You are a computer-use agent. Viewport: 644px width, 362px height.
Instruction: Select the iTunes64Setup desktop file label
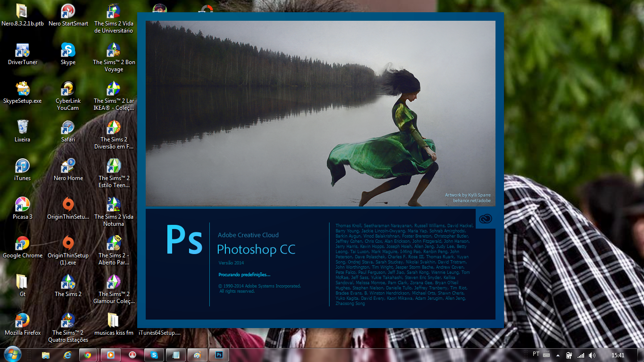159,333
